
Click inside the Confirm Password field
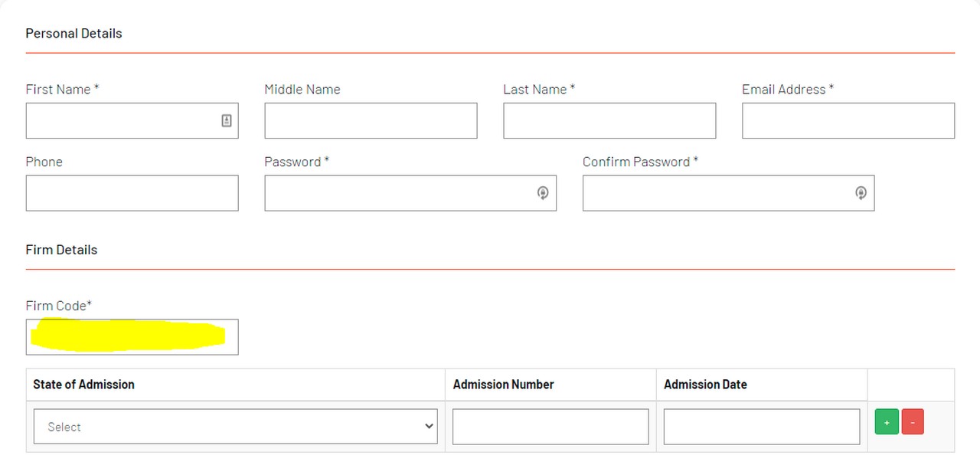716,193
